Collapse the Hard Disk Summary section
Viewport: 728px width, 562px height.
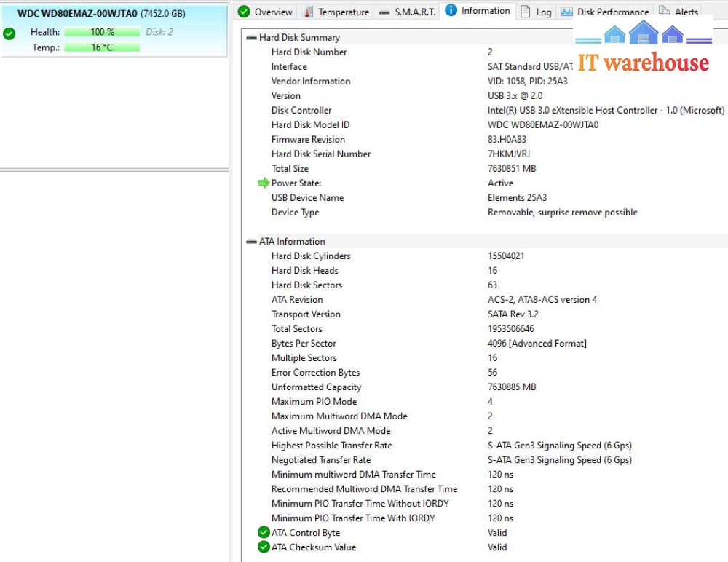(x=251, y=37)
